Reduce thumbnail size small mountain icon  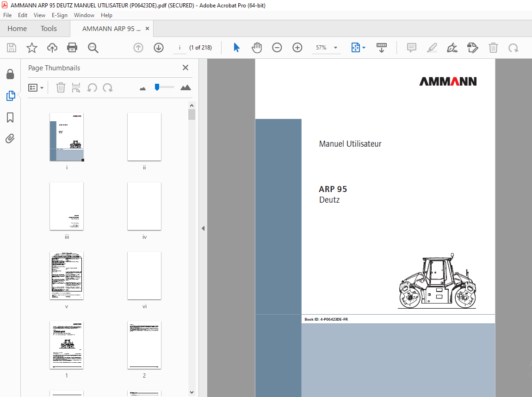click(142, 88)
